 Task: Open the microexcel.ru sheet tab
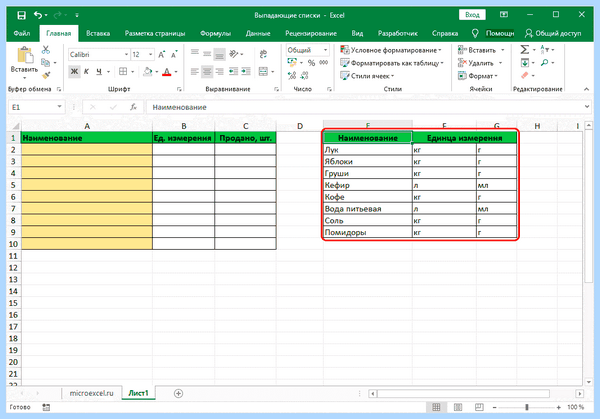(x=91, y=393)
